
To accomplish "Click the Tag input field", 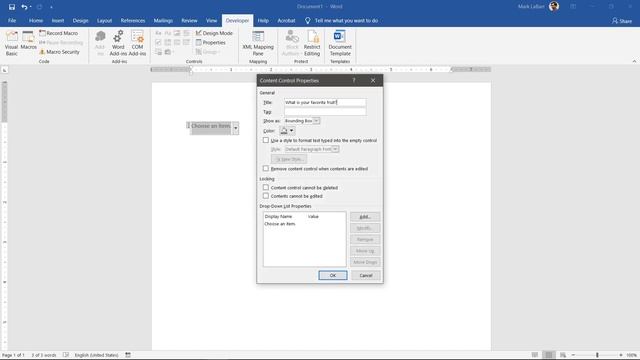I will tap(325, 111).
